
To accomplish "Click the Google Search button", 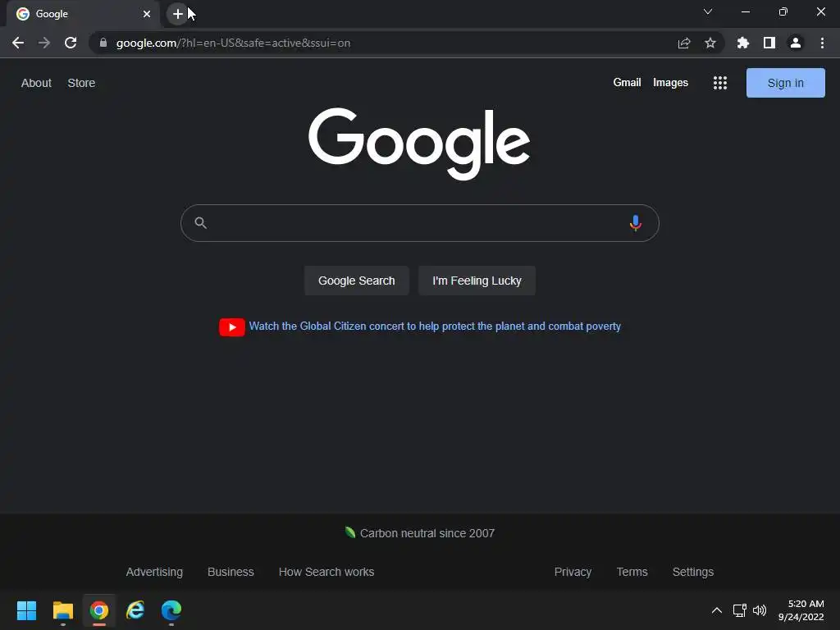I will [x=356, y=281].
